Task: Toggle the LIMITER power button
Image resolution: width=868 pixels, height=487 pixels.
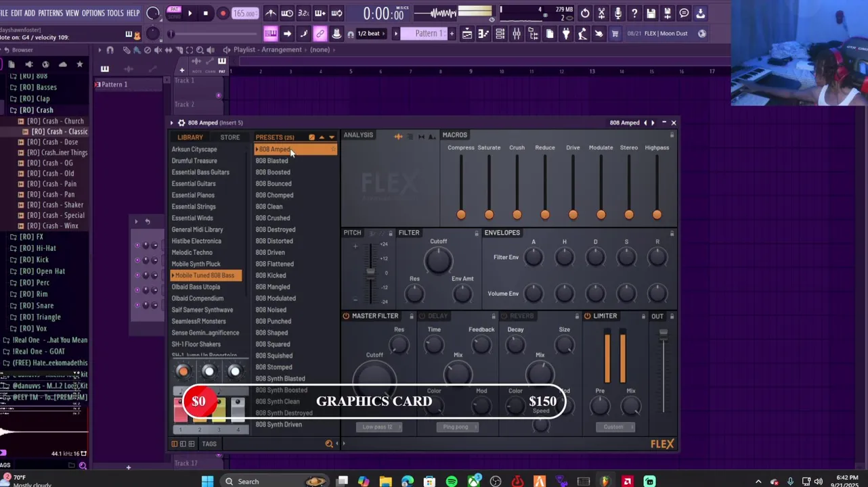Action: pyautogui.click(x=587, y=316)
